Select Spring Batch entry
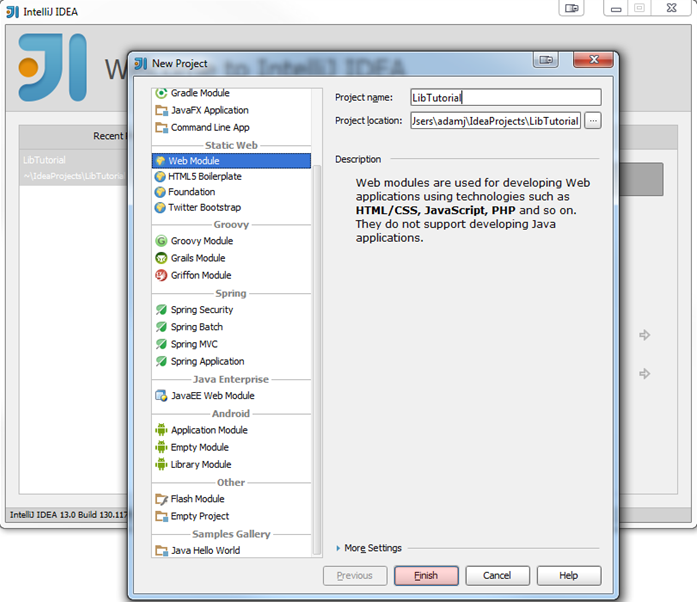The image size is (698, 602). coord(231,327)
